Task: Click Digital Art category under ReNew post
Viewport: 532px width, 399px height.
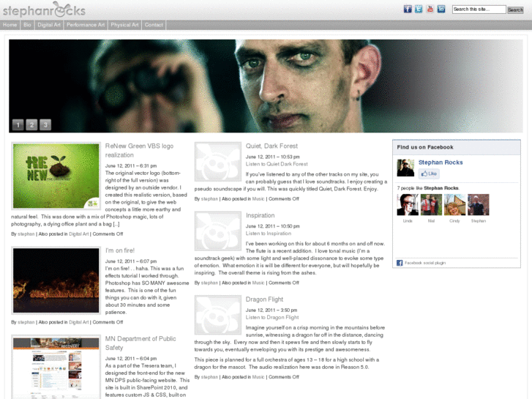Action: (x=79, y=234)
